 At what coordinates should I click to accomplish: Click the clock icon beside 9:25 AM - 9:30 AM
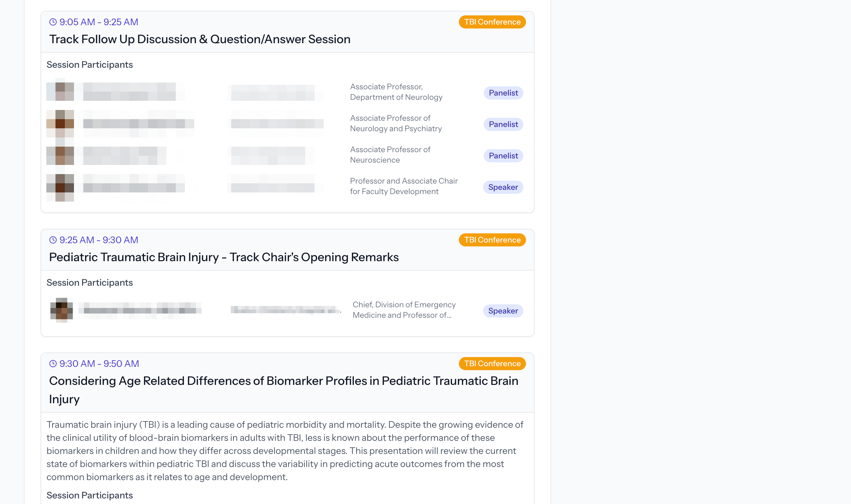tap(53, 240)
